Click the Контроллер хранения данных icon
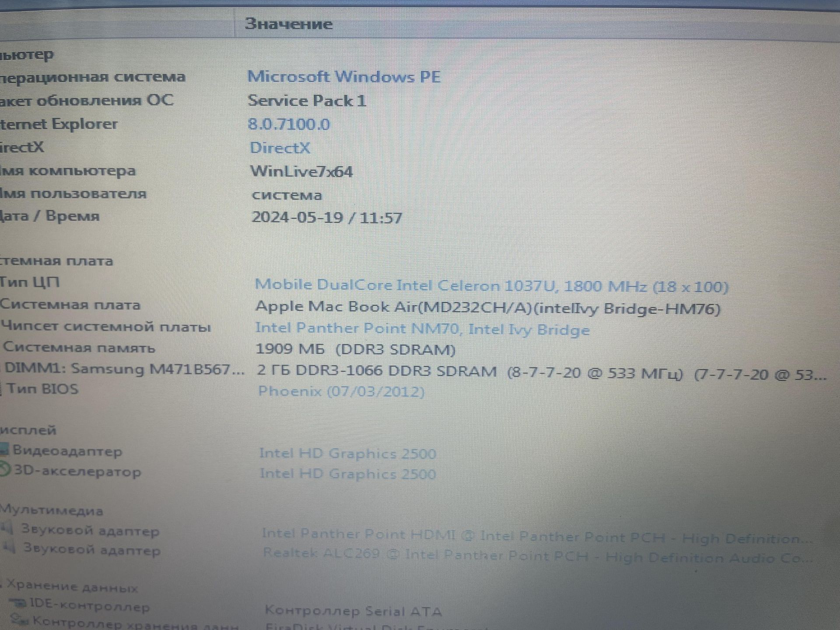This screenshot has height=630, width=840. pyautogui.click(x=20, y=620)
